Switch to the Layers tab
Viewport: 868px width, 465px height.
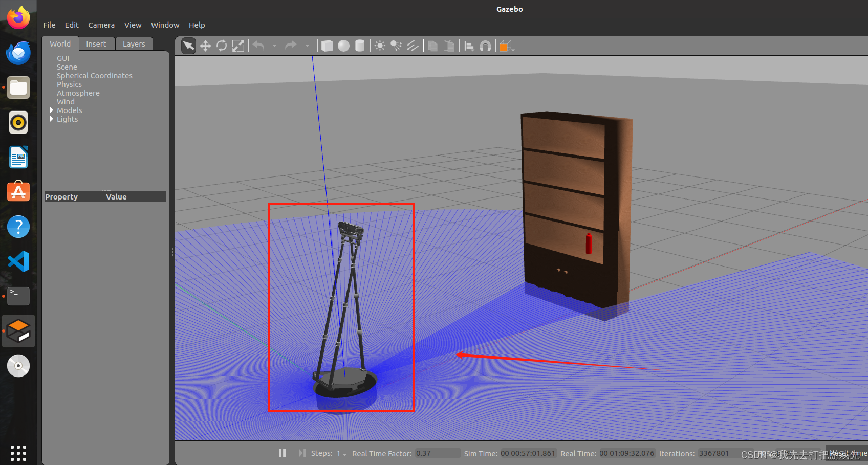(x=134, y=44)
